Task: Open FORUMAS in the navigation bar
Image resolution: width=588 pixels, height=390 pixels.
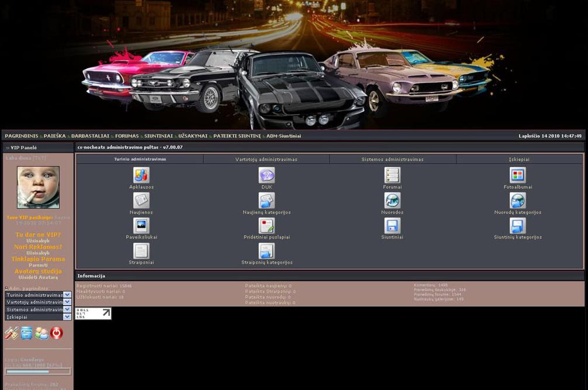Action: pyautogui.click(x=127, y=136)
